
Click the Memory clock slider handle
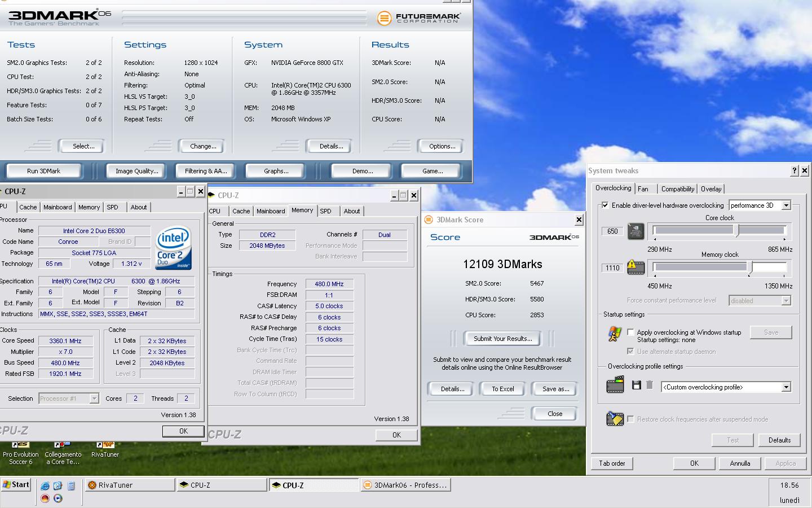pyautogui.click(x=750, y=268)
